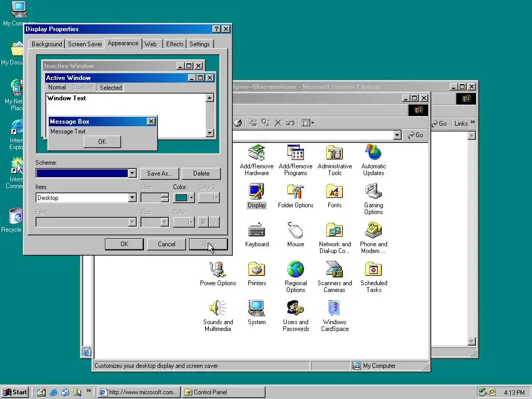532x399 pixels.
Task: Open Sounds and Multimedia icon
Action: 218,316
